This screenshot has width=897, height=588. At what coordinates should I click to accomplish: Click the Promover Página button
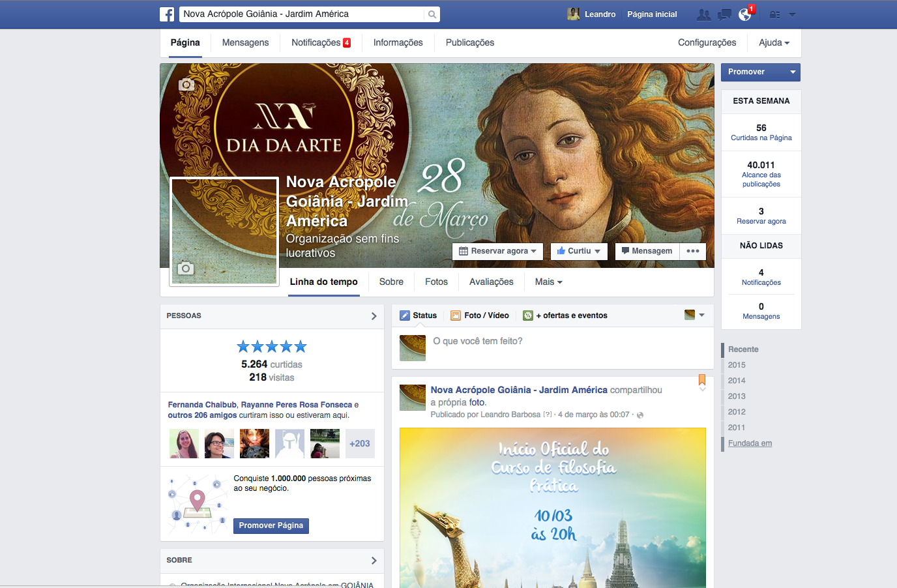click(271, 525)
